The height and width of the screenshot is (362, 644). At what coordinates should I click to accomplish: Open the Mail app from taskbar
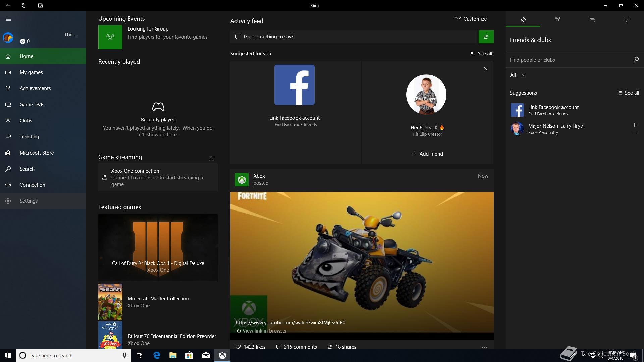click(206, 355)
